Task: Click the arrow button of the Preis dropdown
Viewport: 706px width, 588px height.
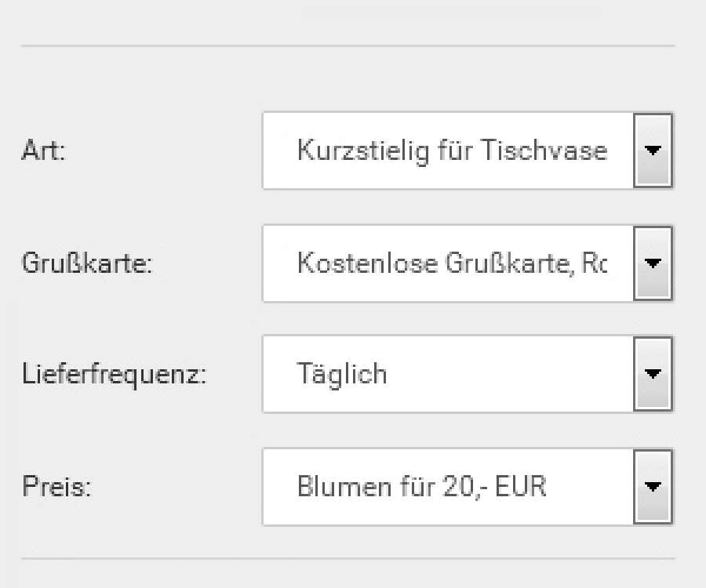Action: (653, 487)
